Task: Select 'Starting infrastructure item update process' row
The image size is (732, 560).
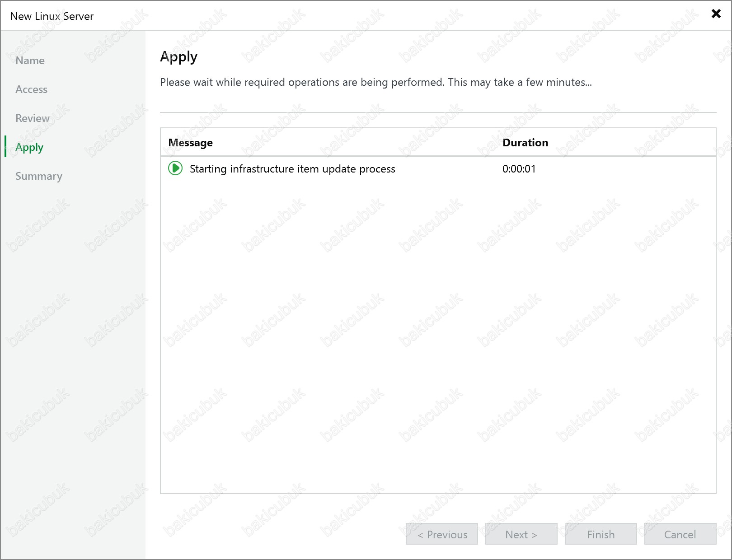Action: [x=292, y=169]
